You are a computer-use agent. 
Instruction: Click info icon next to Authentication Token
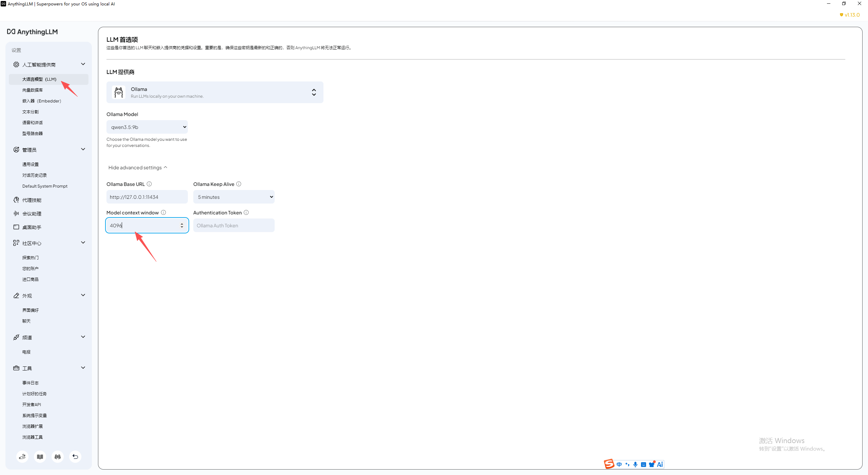pos(246,212)
